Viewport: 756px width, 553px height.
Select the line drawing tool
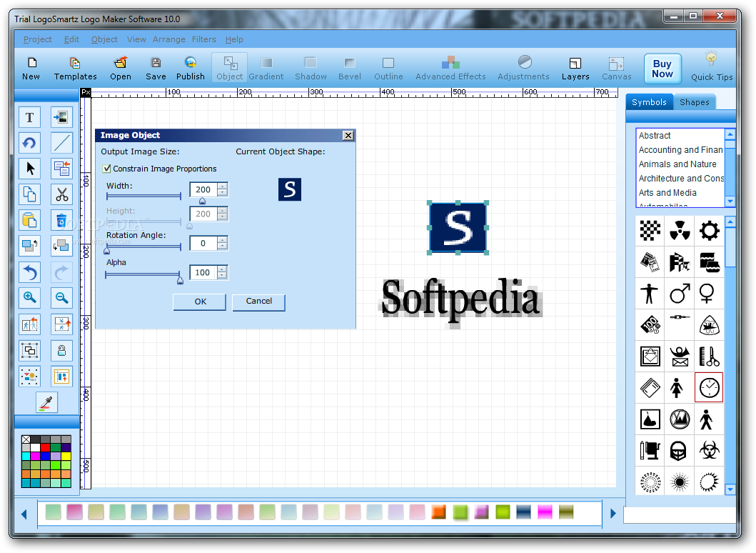click(61, 144)
